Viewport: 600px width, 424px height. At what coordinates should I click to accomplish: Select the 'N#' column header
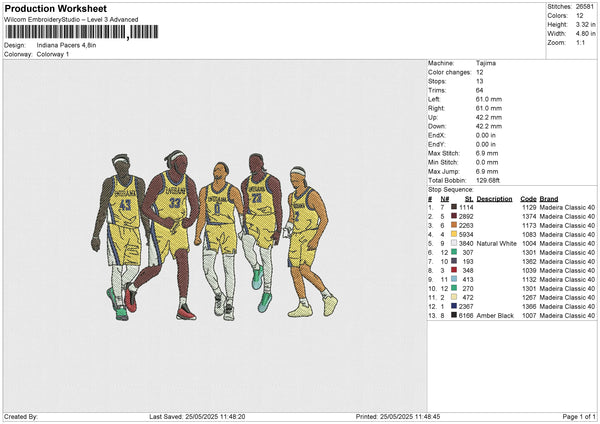[x=445, y=199]
